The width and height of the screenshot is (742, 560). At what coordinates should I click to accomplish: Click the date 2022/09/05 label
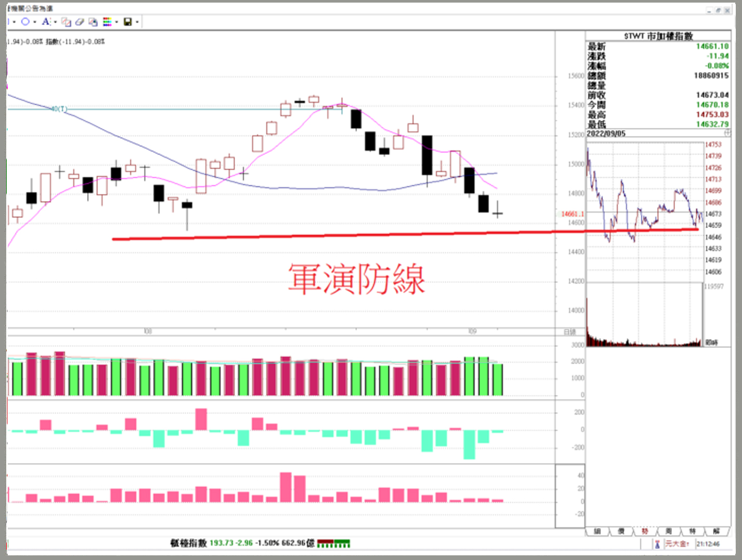(606, 133)
